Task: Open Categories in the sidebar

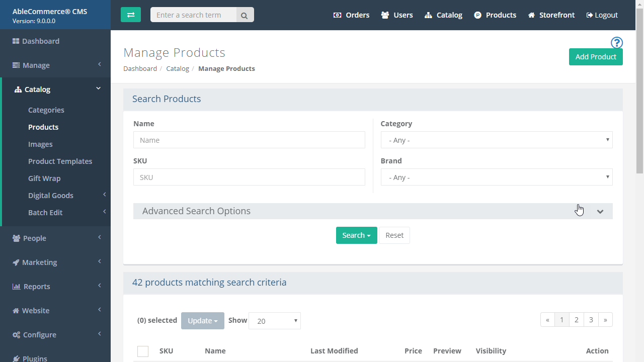Action: 46,110
